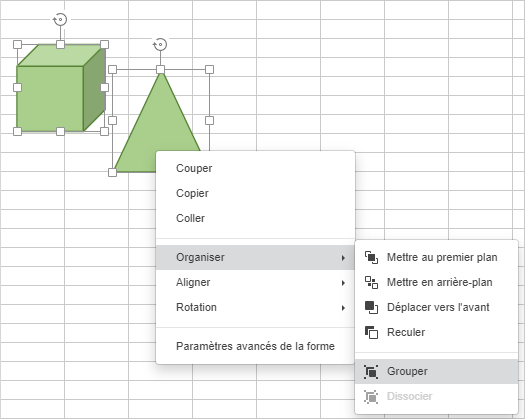Click the Reculer icon
Screen dimensions: 525x419
371,332
